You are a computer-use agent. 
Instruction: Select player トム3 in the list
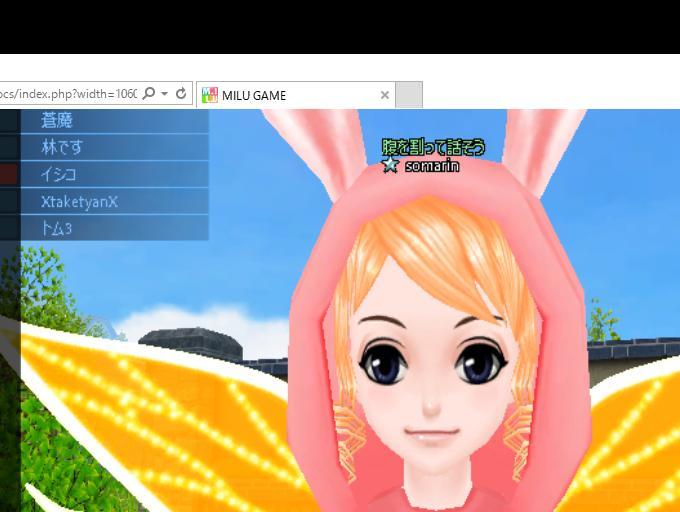click(56, 228)
